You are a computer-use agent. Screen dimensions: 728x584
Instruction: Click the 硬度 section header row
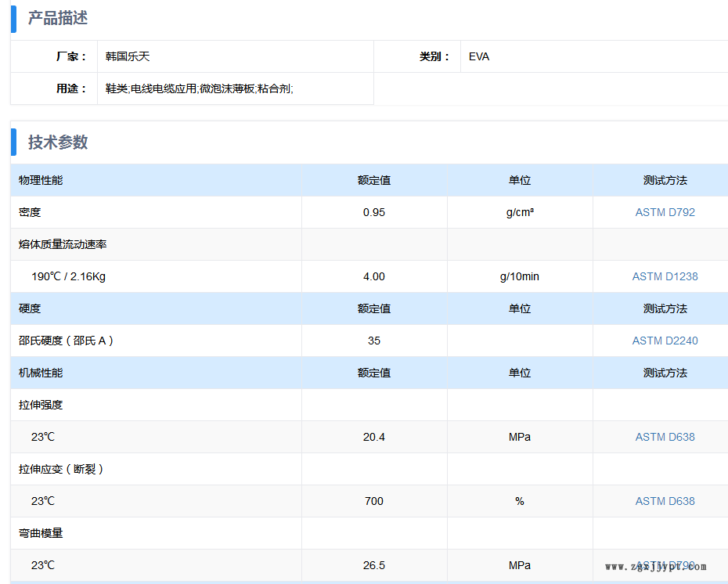point(30,308)
